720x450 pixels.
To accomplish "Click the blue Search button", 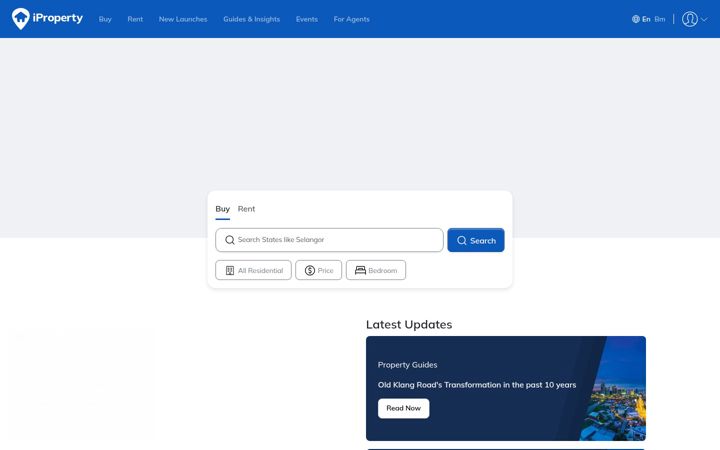I will pyautogui.click(x=476, y=240).
